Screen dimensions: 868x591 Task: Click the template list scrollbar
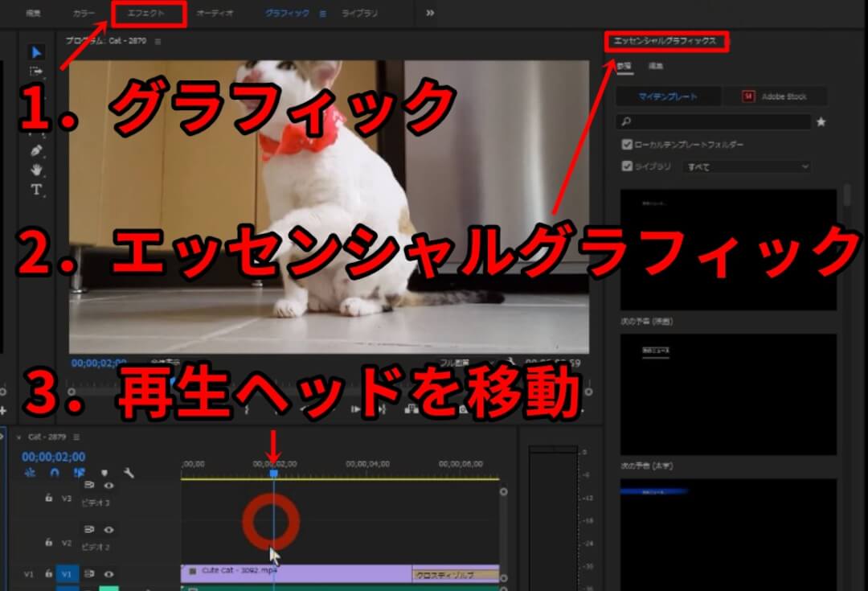pos(847,195)
